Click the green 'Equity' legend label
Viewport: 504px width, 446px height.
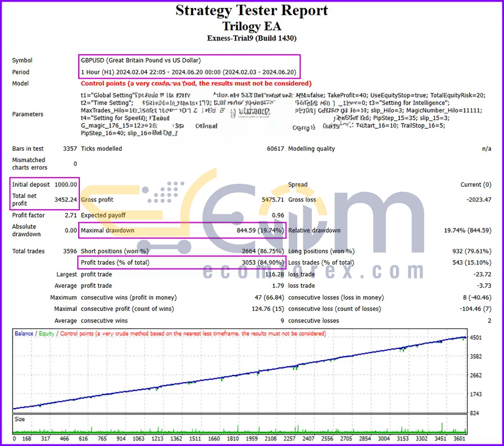tap(46, 334)
